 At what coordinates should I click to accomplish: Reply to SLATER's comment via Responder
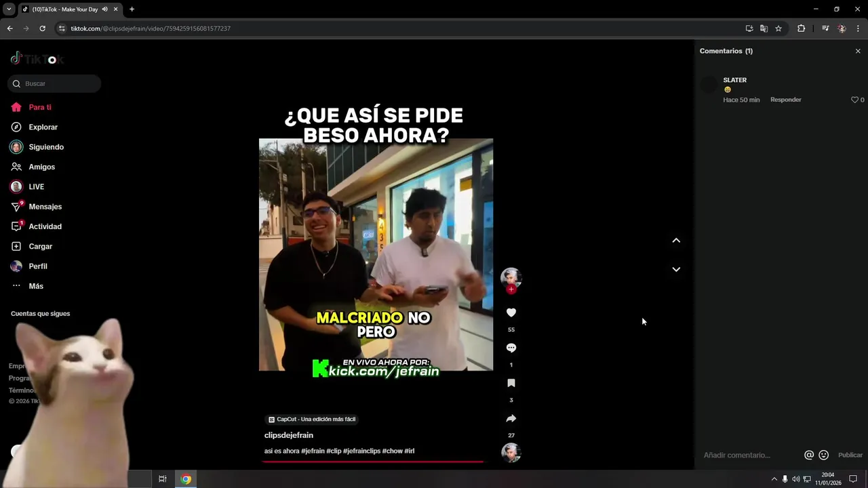786,100
